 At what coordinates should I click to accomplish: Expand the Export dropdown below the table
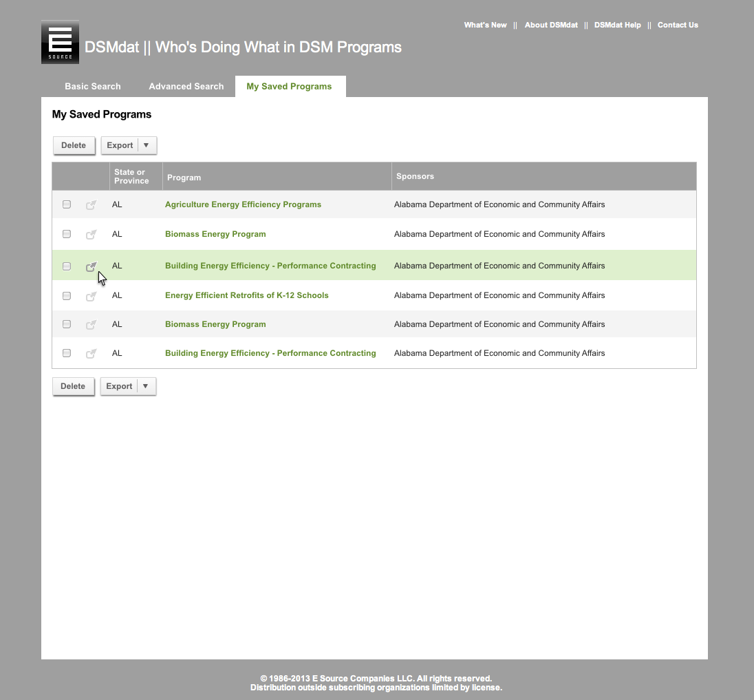(146, 386)
